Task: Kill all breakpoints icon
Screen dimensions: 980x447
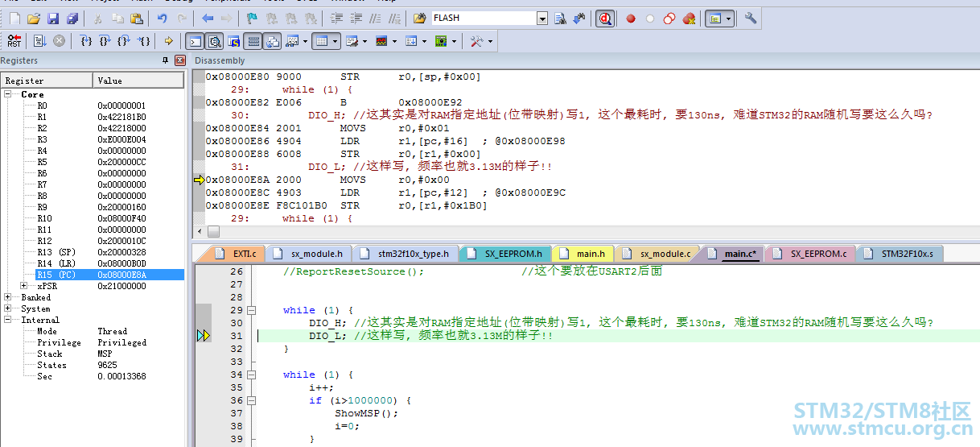Action: 689,18
